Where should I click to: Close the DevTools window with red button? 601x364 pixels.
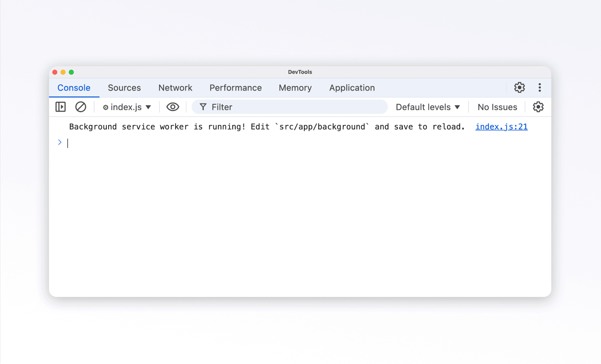pos(55,72)
